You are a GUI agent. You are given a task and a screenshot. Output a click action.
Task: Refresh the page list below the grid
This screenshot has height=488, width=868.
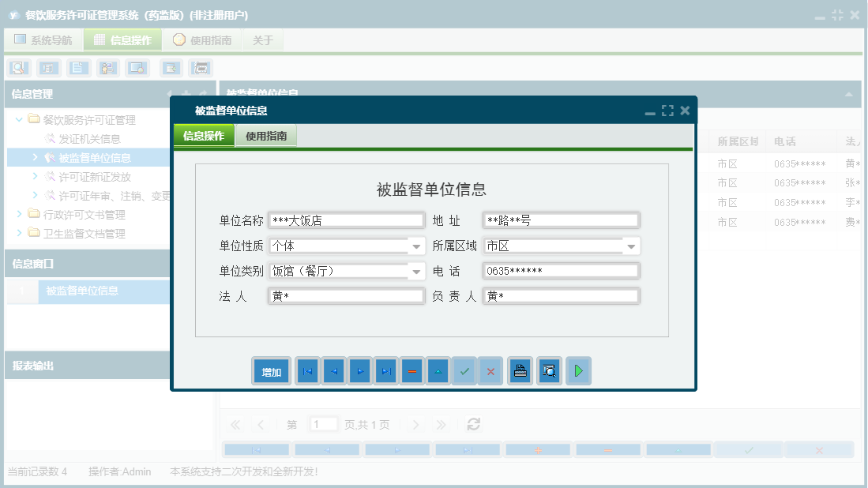(473, 424)
